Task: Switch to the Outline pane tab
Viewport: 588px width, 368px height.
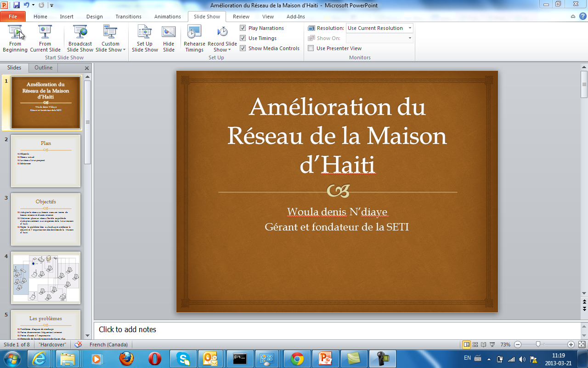Action: [44, 68]
